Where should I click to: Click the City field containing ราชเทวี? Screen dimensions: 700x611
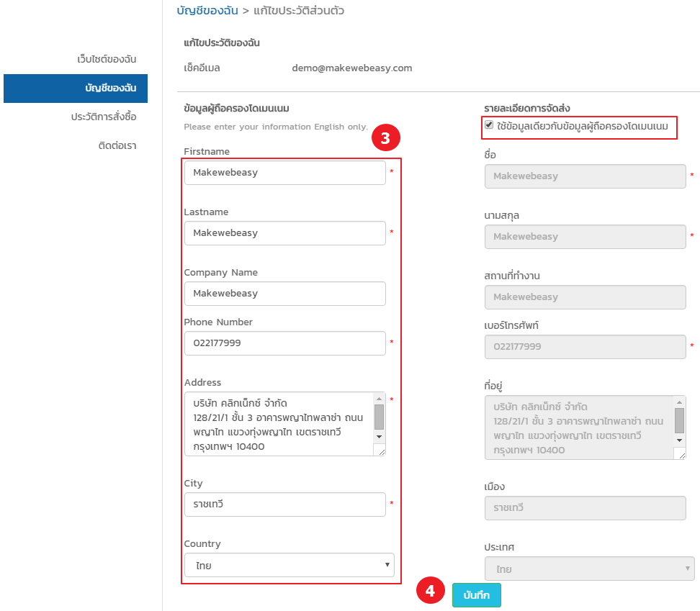[284, 504]
